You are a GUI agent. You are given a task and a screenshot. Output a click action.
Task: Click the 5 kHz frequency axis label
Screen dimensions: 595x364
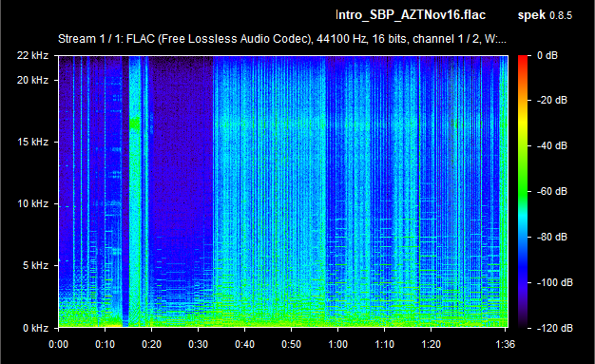[x=35, y=265]
